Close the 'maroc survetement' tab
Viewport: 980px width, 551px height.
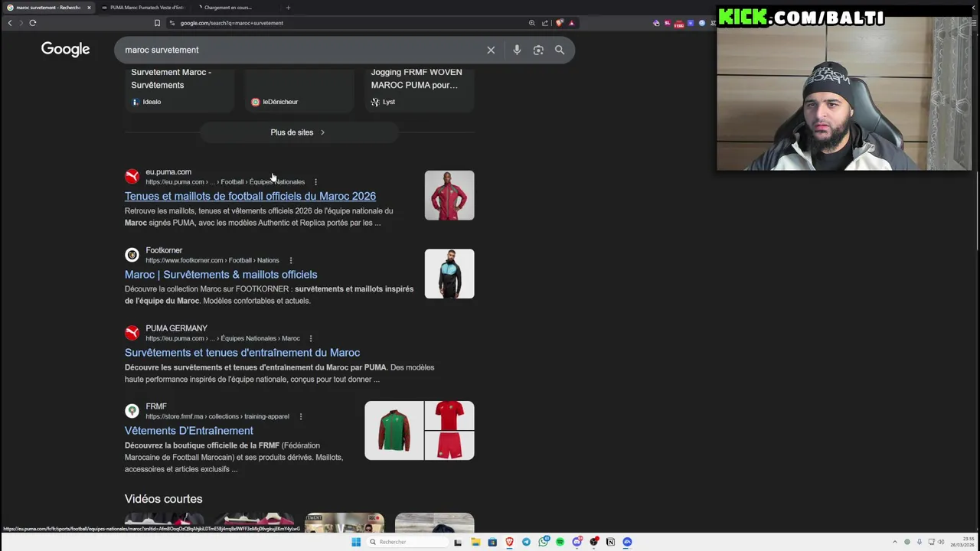89,8
